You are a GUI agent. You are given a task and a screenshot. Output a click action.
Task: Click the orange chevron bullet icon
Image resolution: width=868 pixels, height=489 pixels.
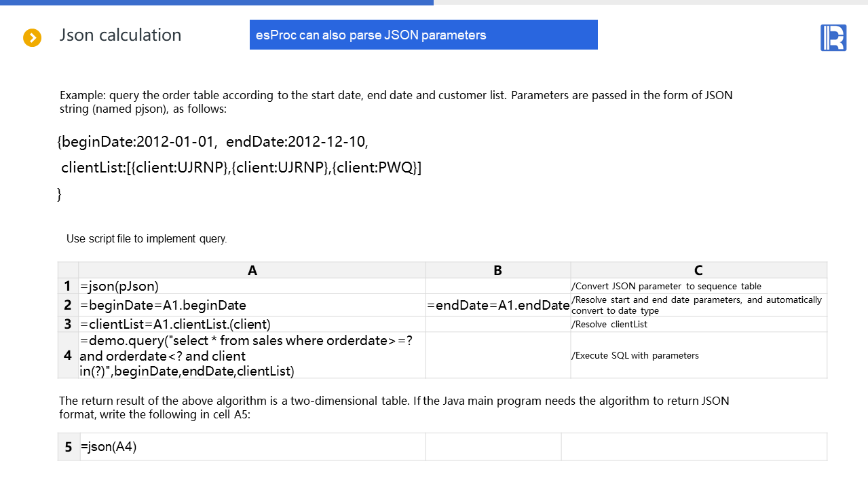click(33, 38)
